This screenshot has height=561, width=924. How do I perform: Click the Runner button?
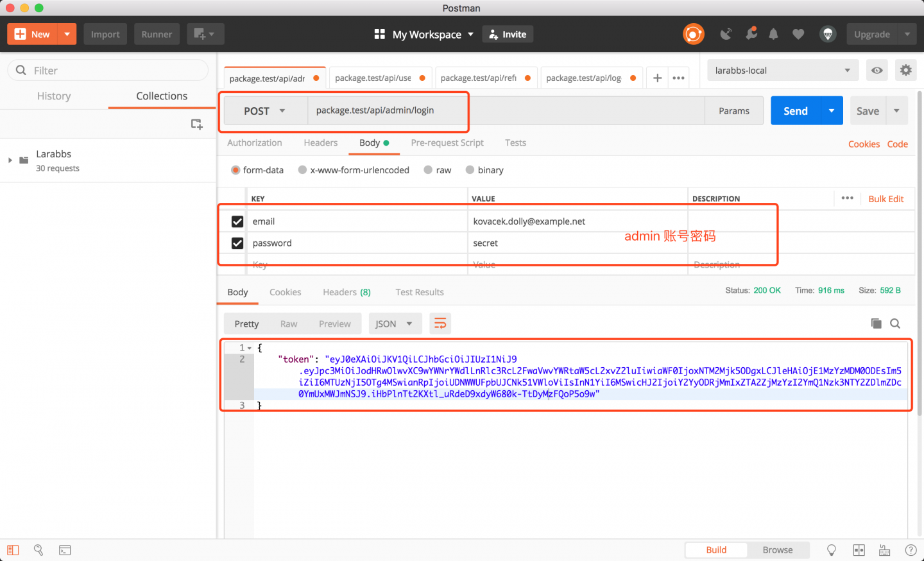click(x=157, y=34)
